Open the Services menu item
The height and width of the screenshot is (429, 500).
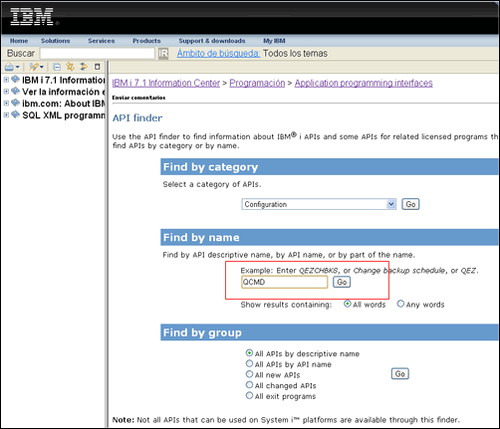tap(101, 41)
